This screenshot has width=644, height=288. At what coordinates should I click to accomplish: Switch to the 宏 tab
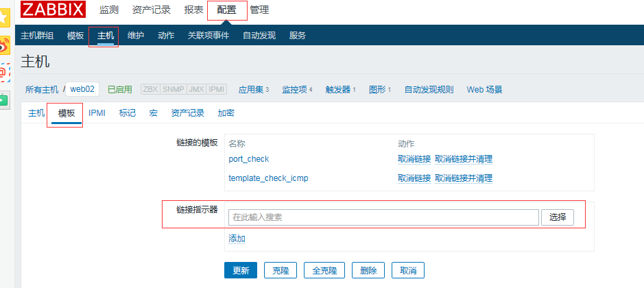coord(153,113)
